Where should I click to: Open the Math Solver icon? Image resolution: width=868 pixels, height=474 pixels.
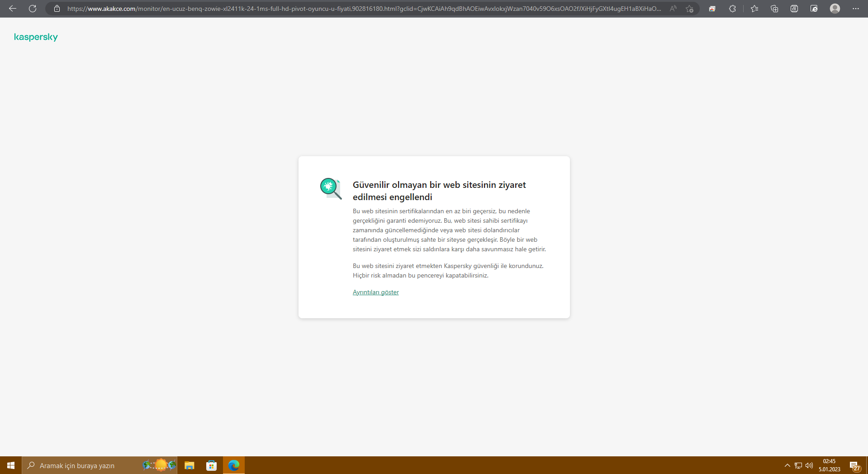(794, 9)
